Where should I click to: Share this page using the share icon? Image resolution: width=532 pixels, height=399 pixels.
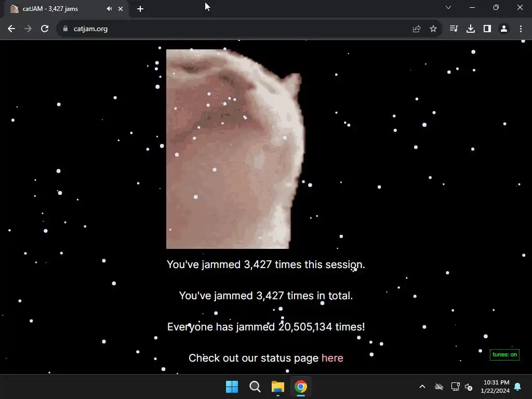417,29
